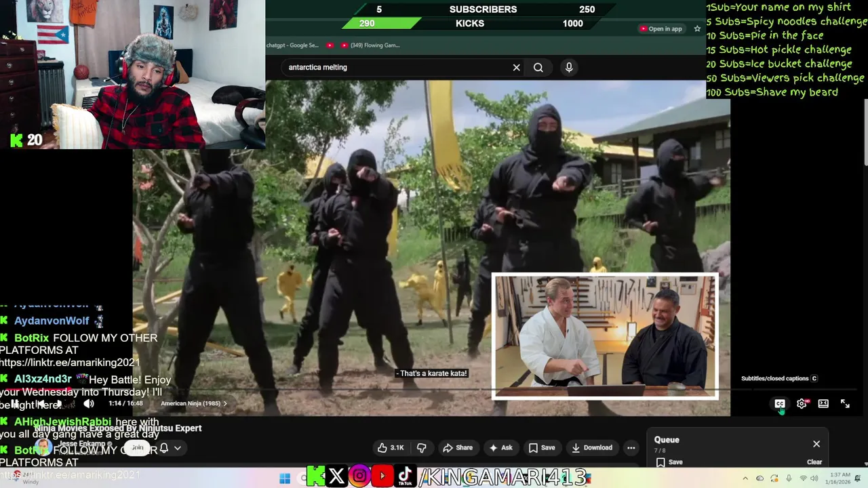Dislike the video thumbs down
Image resolution: width=868 pixels, height=488 pixels.
[x=421, y=447]
